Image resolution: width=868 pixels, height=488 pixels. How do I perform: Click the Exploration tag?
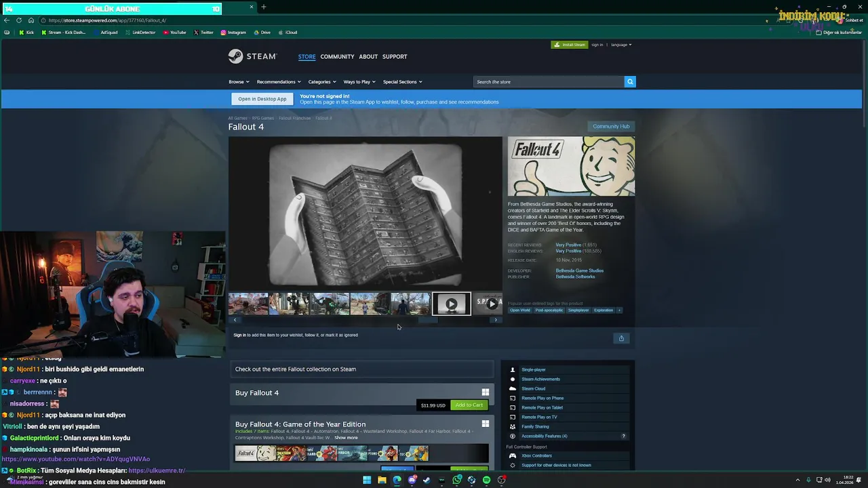pyautogui.click(x=604, y=310)
